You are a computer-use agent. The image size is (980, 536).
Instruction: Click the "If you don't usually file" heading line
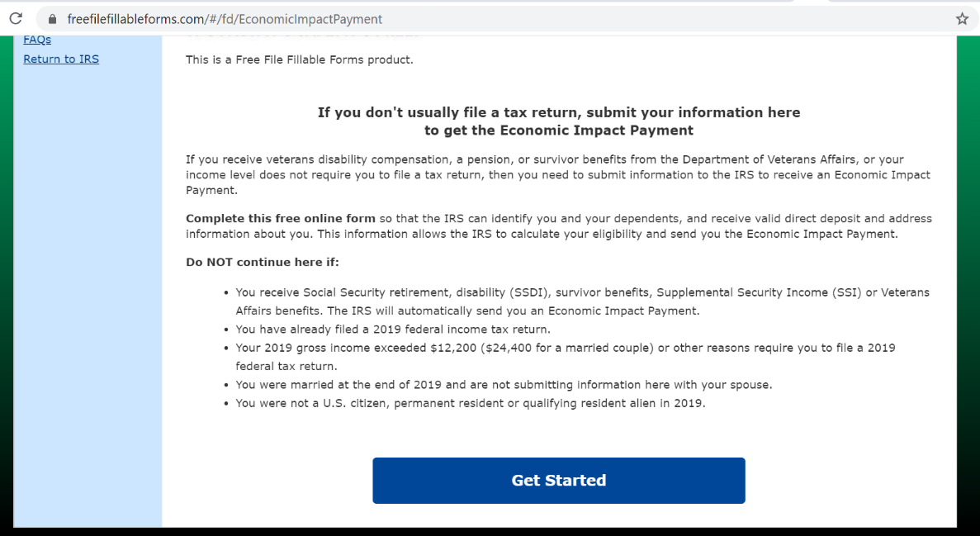[558, 112]
